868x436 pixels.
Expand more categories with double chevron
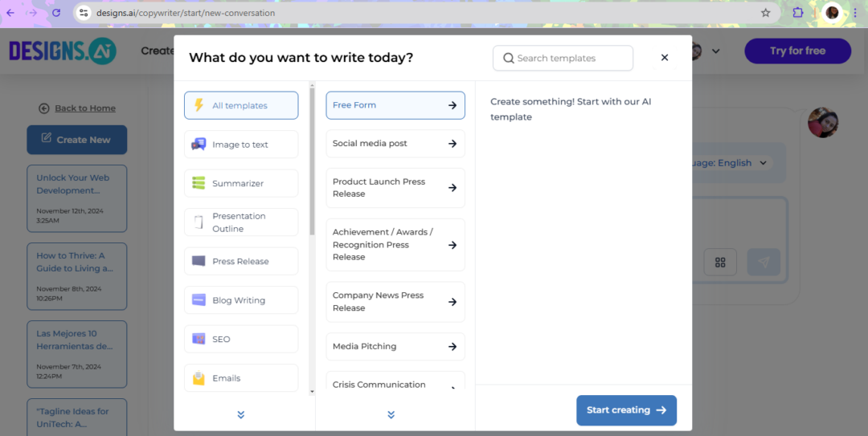tap(241, 414)
